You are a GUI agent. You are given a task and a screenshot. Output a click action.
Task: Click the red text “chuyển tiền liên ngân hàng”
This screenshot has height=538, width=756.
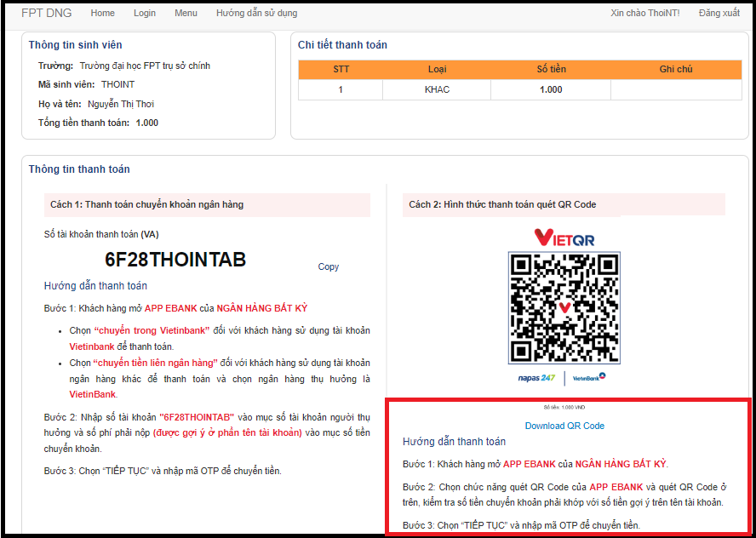coord(155,363)
